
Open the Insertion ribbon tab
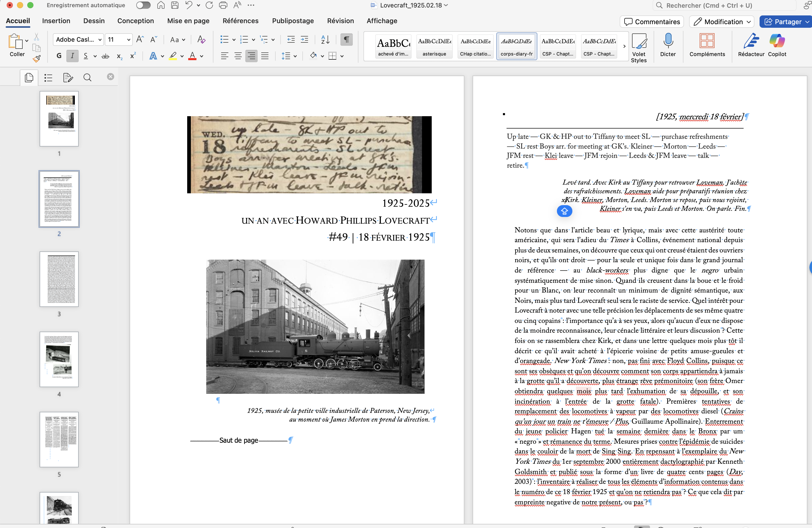point(56,21)
